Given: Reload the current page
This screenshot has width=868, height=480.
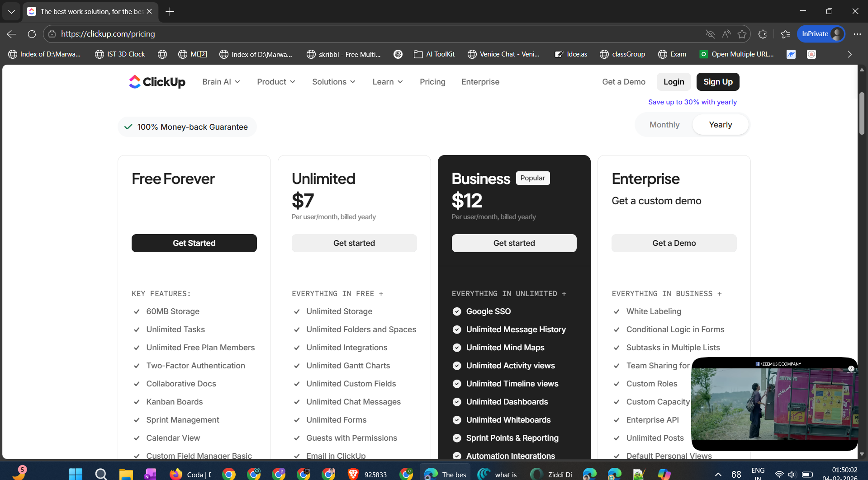Looking at the screenshot, I should pyautogui.click(x=32, y=34).
